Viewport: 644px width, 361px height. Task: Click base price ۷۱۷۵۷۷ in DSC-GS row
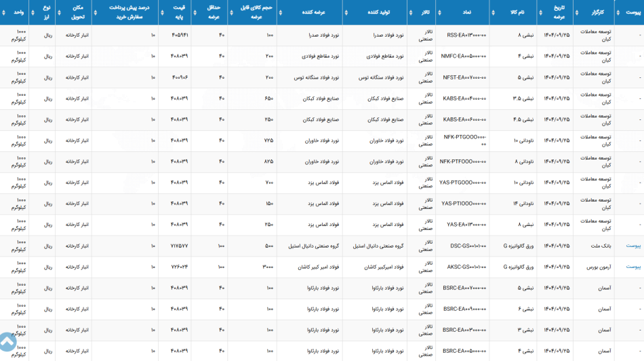[179, 246]
